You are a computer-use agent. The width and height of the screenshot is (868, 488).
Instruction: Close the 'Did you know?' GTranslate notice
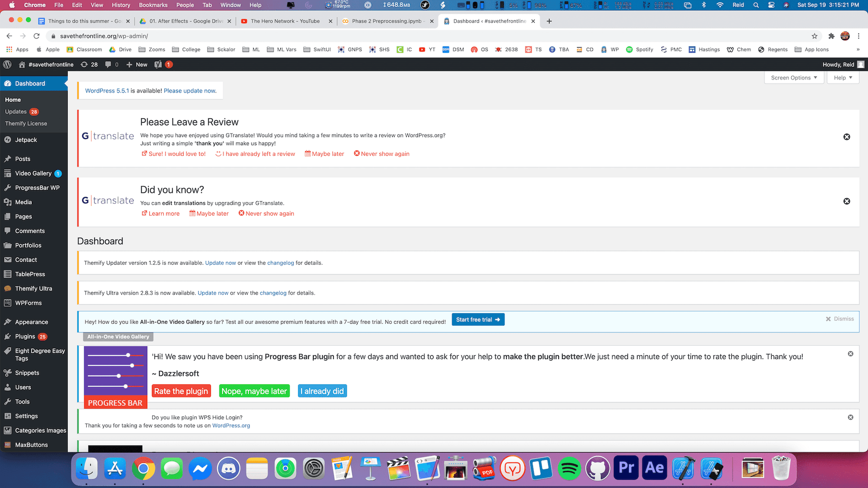point(847,201)
